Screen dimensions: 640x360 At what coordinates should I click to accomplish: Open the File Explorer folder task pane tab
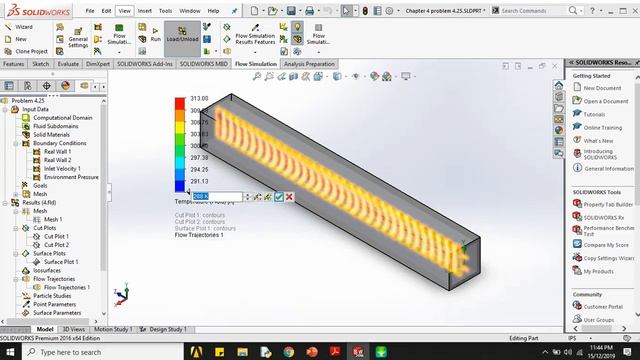coord(558,108)
